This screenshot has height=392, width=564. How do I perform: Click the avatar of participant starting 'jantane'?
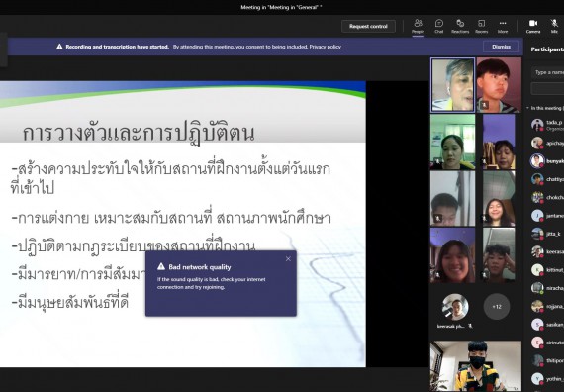pos(537,215)
